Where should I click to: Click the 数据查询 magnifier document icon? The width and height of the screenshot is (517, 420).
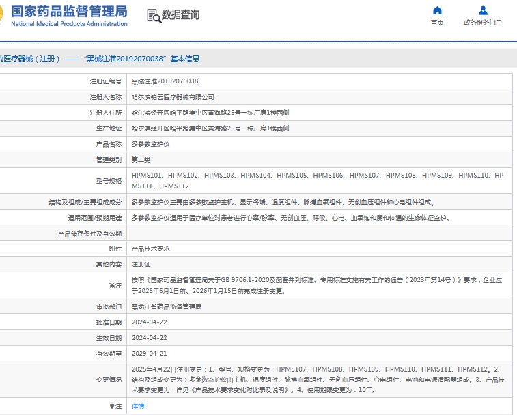[154, 16]
